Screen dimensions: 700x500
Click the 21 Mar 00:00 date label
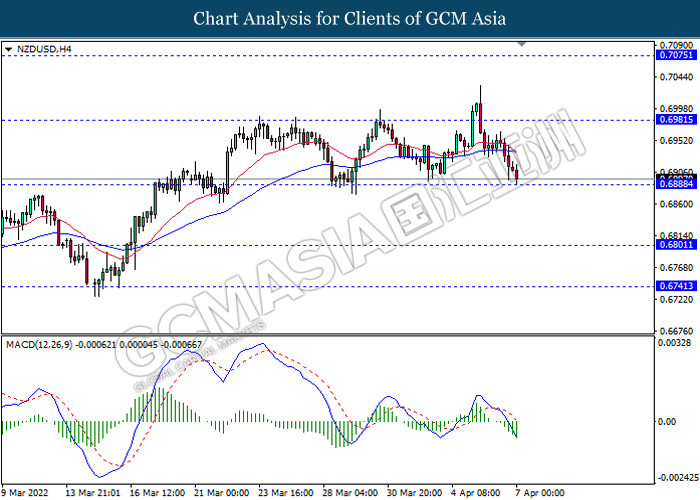click(222, 493)
